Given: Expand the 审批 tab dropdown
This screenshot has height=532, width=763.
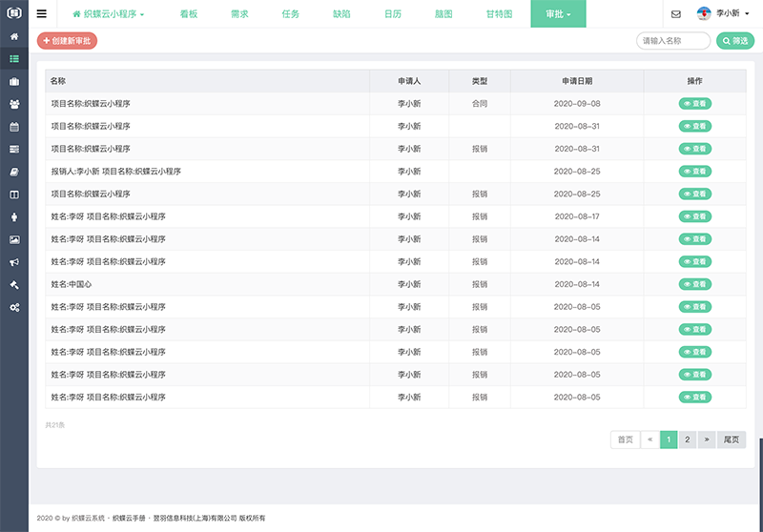Looking at the screenshot, I should tap(558, 14).
